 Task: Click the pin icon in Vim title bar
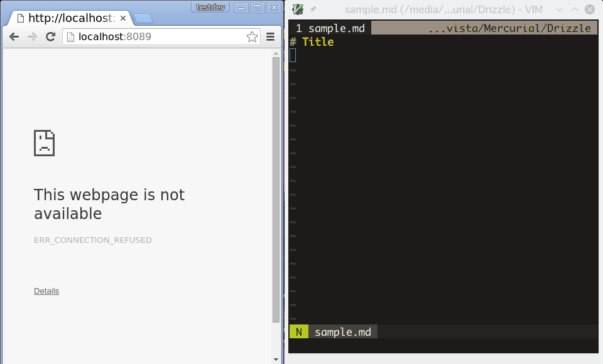tap(313, 9)
